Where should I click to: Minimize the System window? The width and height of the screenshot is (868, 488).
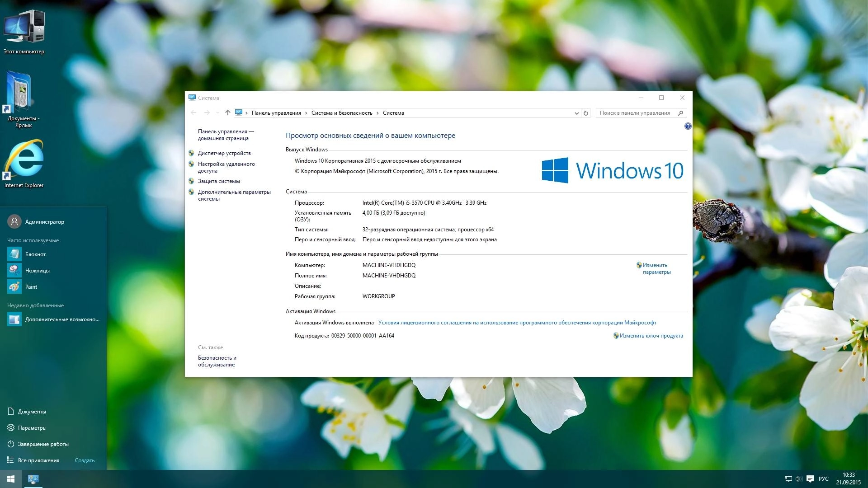pos(641,98)
